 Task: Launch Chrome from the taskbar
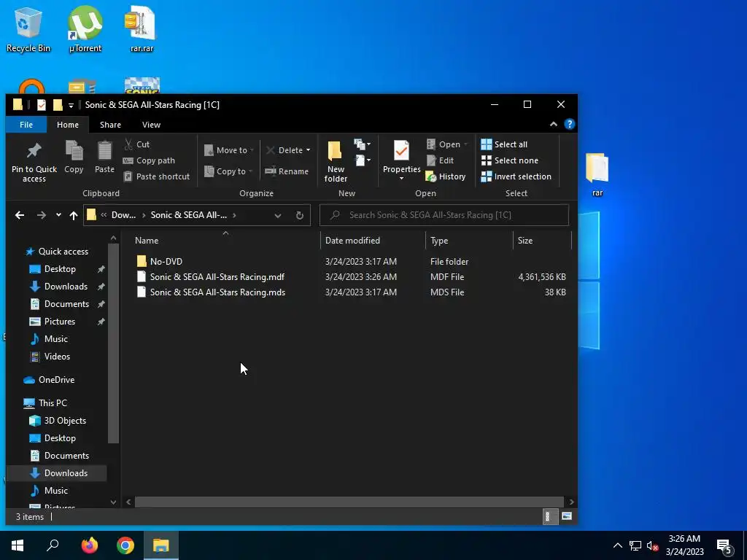(x=125, y=545)
